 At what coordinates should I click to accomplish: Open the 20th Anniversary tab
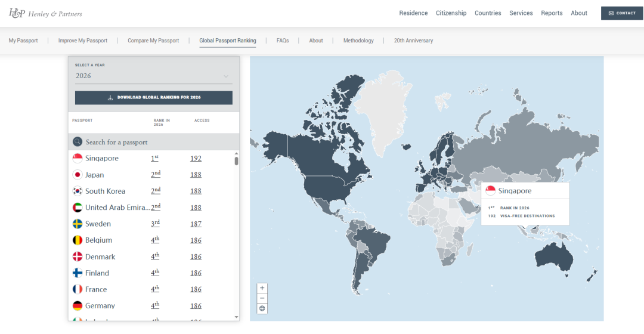413,41
